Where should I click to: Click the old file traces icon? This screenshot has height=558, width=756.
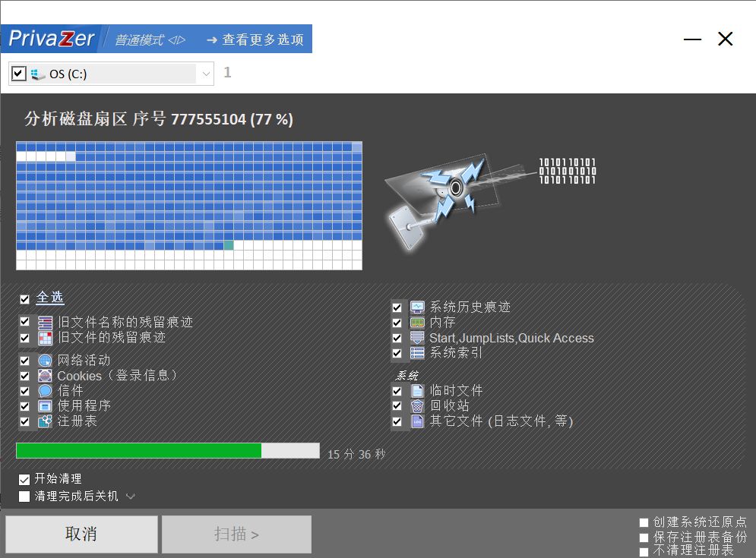(x=45, y=338)
